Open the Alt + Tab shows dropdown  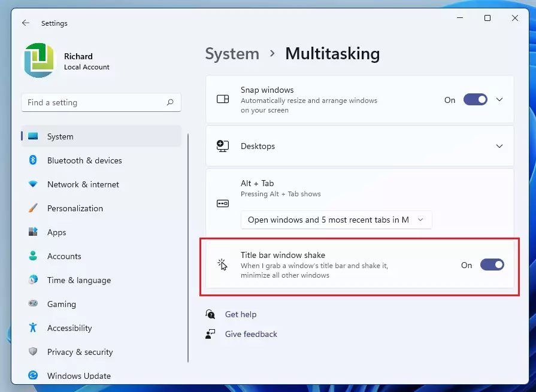point(337,220)
